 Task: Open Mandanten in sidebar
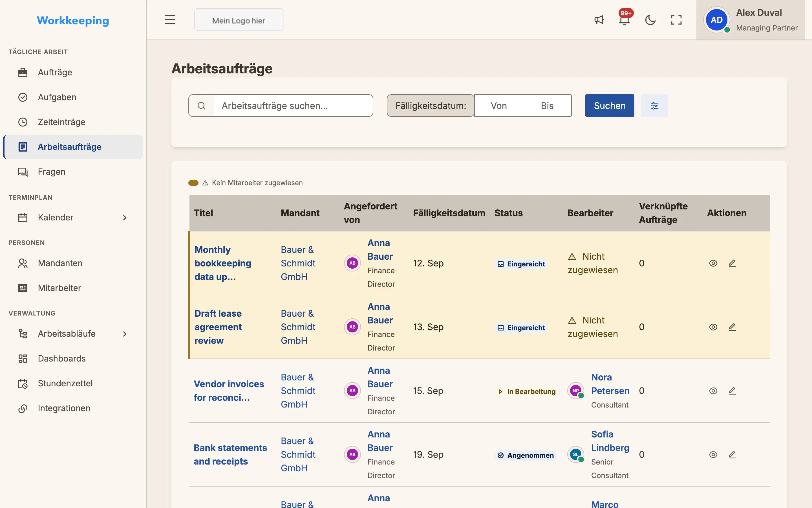[73, 263]
